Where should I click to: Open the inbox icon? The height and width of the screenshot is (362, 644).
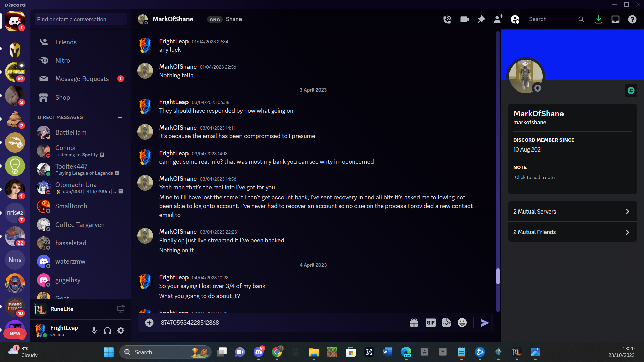[x=615, y=19]
